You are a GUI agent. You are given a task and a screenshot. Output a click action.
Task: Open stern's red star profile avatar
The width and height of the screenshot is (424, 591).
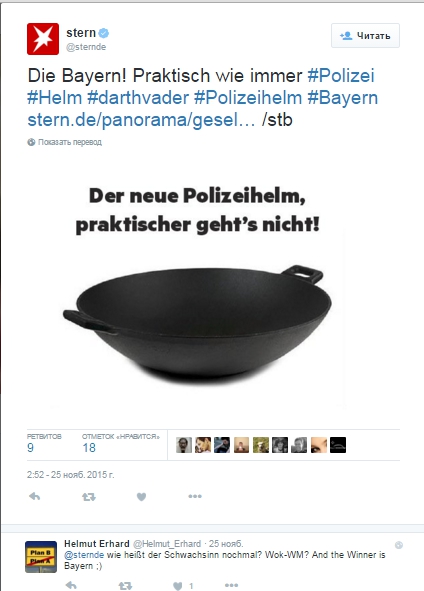click(43, 39)
